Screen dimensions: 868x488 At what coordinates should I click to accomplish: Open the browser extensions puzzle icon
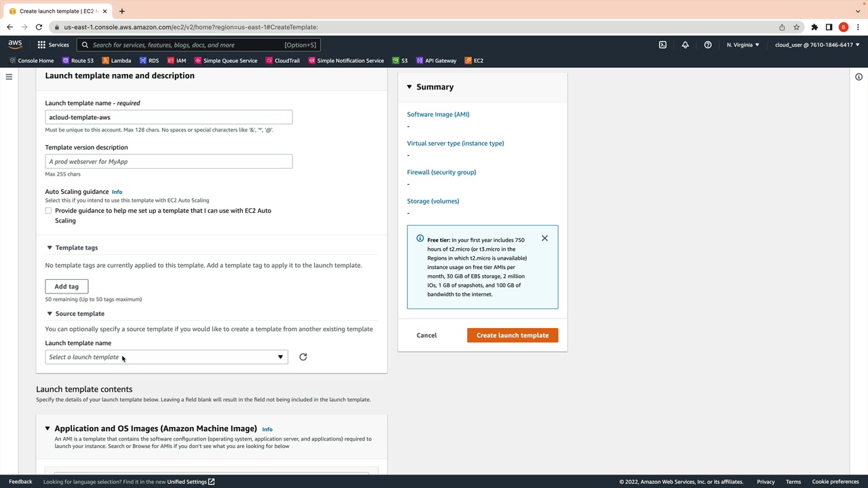pos(814,27)
